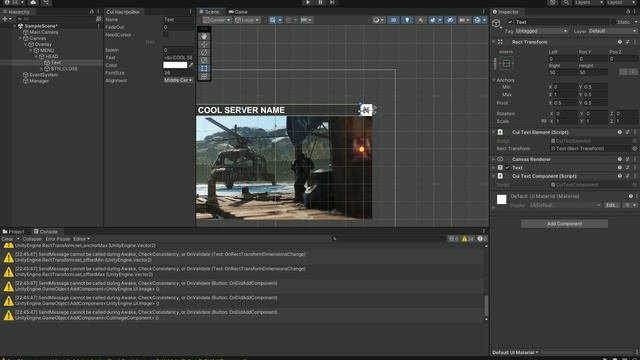Click the Step frame button
The height and width of the screenshot is (360, 640).
coord(332,2)
